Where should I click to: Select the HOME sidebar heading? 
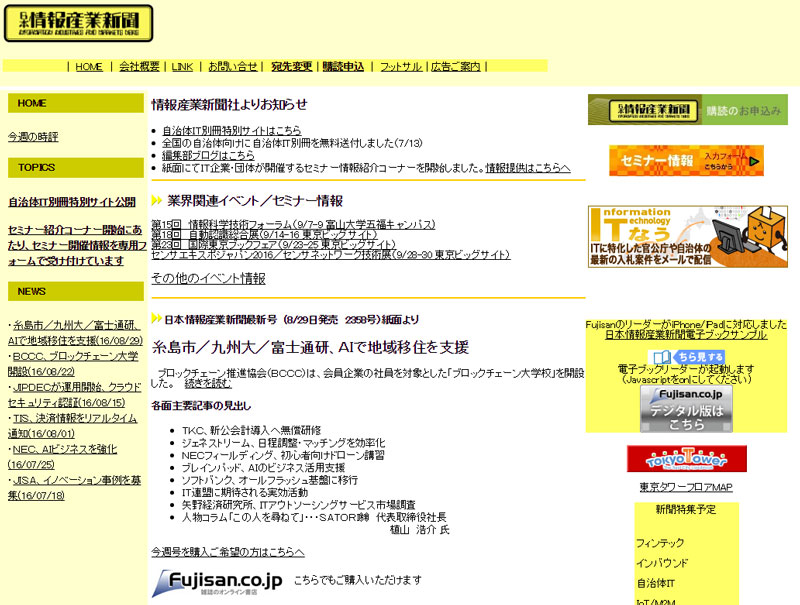point(76,103)
